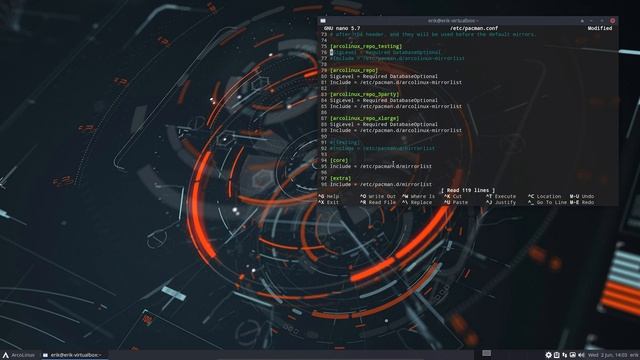Click line 98 Include under [extra]
640x360 pixels.
[381, 184]
